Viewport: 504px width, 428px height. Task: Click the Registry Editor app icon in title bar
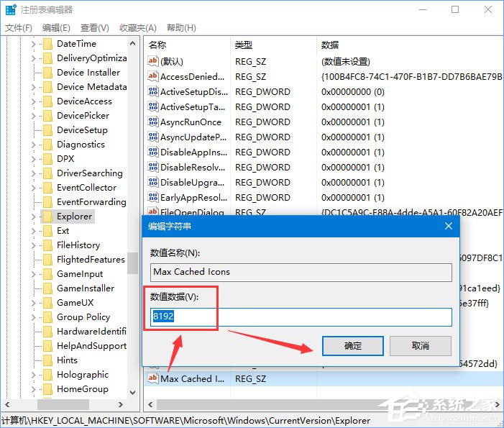11,9
